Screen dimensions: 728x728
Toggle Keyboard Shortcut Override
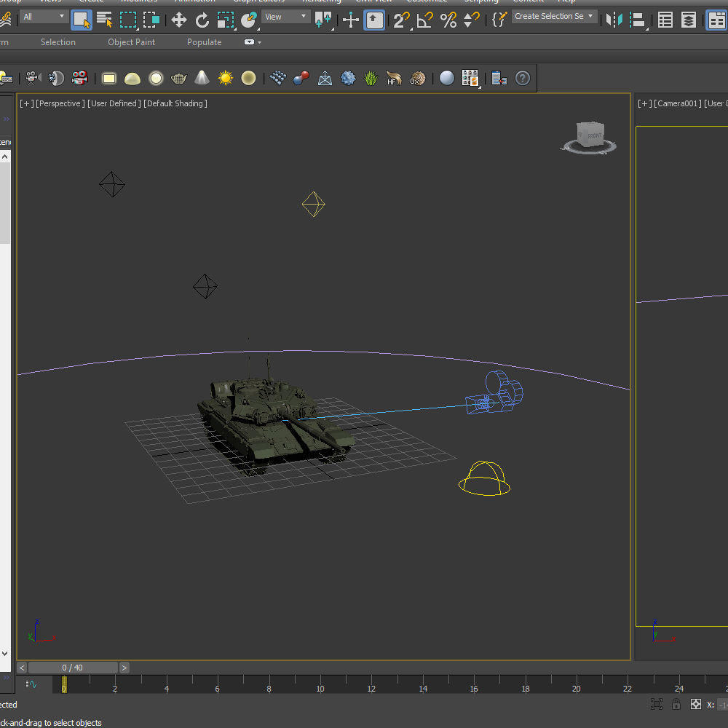tap(374, 20)
